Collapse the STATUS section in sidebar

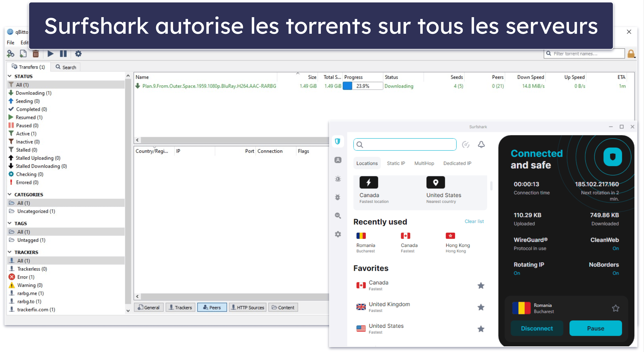tap(10, 76)
